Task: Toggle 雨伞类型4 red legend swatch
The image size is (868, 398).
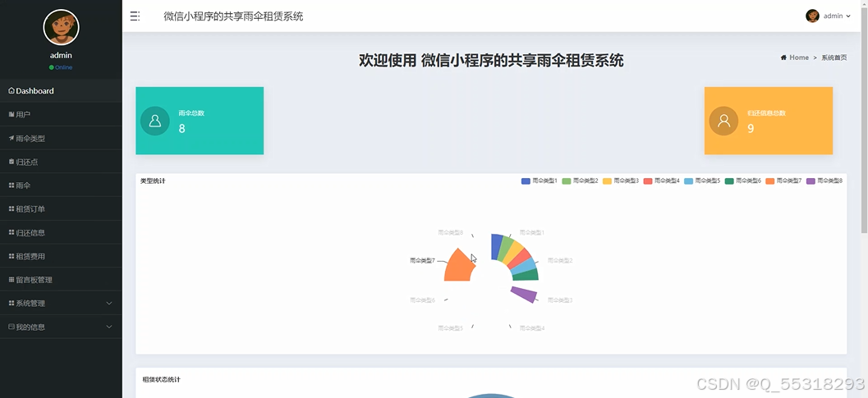Action: pos(648,181)
